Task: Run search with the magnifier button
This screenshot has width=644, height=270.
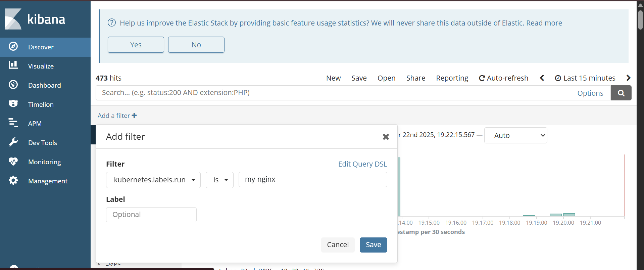Action: tap(621, 93)
